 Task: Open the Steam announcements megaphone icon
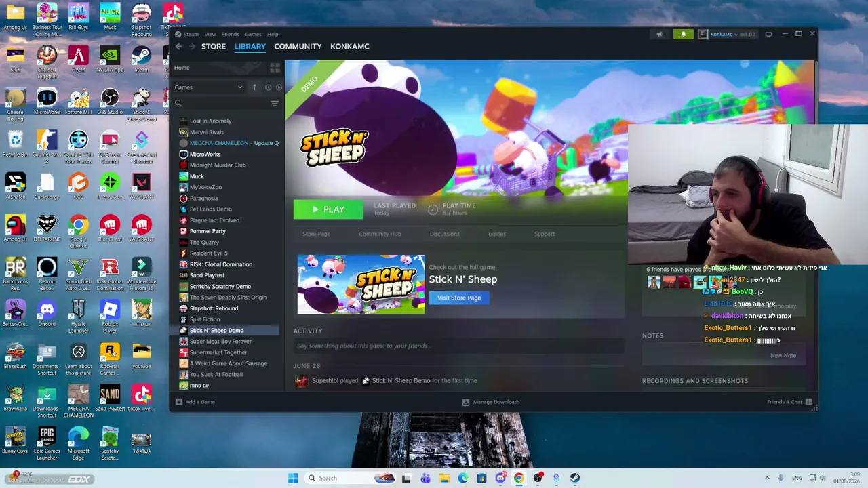click(x=660, y=34)
